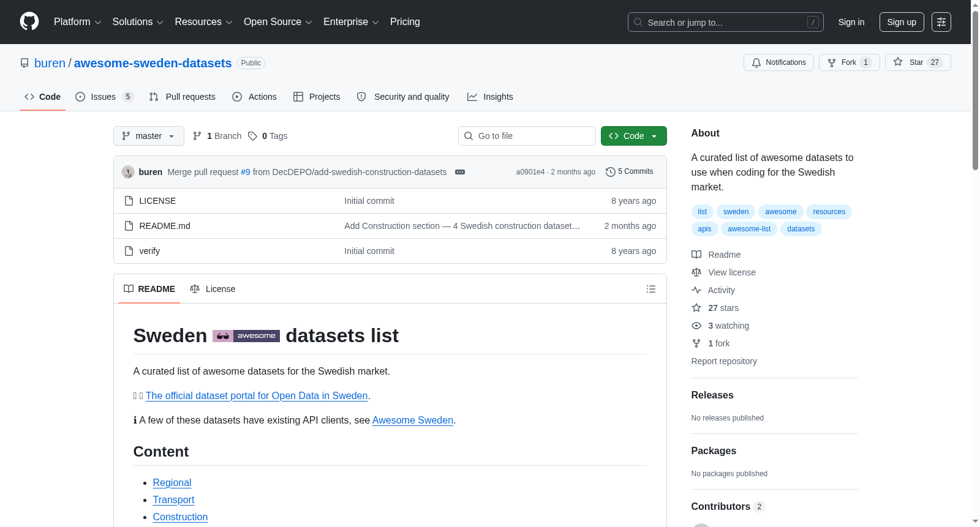Image resolution: width=980 pixels, height=527 pixels.
Task: Click the fork icon in the Fork button
Action: (832, 62)
